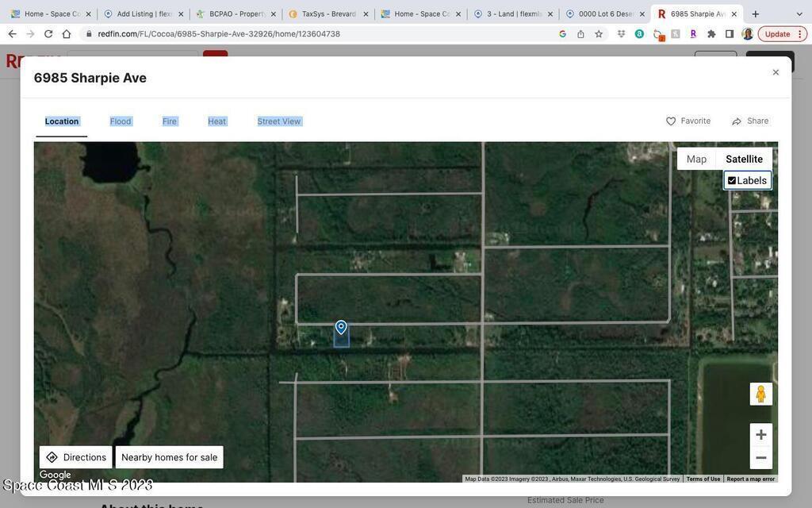Viewport: 812px width, 508px height.
Task: Bookmark this page with the star icon
Action: click(x=599, y=34)
